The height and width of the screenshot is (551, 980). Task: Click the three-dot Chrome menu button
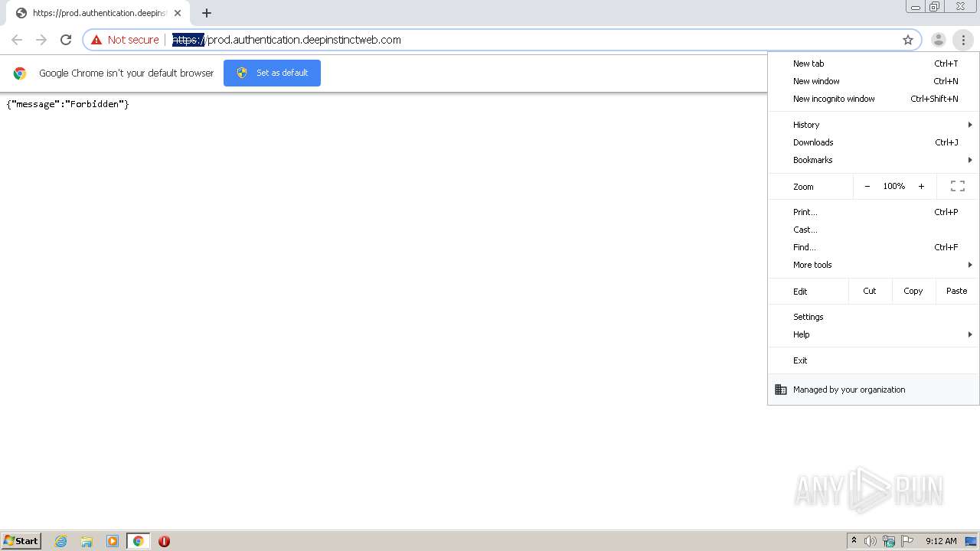click(x=963, y=40)
